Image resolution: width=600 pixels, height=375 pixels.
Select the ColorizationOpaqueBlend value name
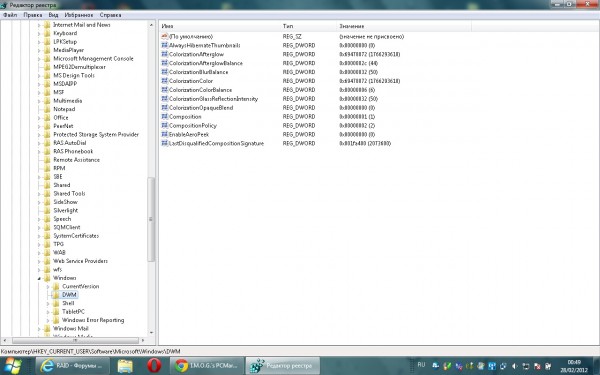[x=201, y=108]
